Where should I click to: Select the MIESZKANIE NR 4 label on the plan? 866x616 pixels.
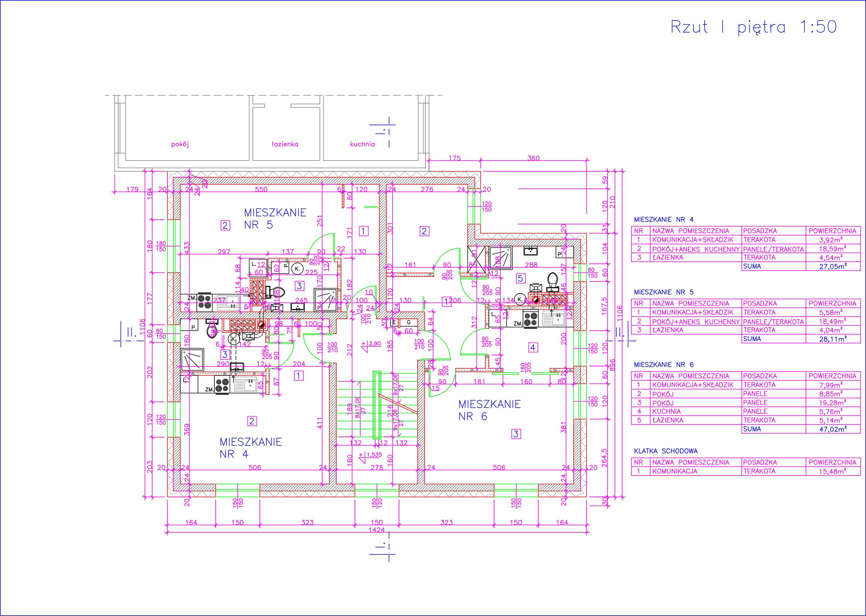coord(251,448)
